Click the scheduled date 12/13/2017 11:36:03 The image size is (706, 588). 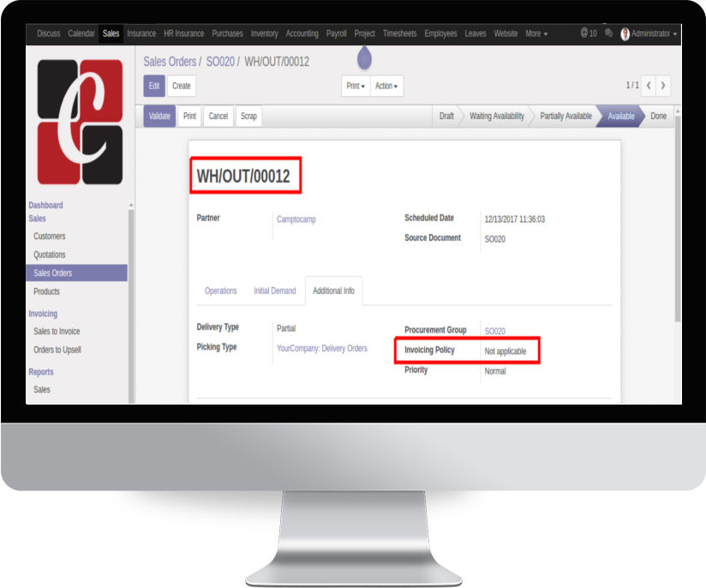(515, 219)
